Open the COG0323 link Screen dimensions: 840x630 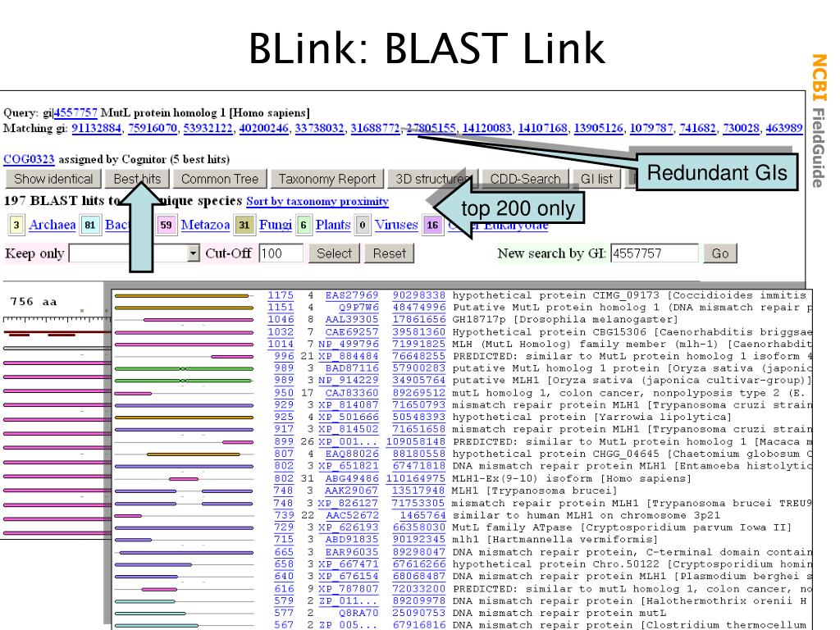pos(29,160)
